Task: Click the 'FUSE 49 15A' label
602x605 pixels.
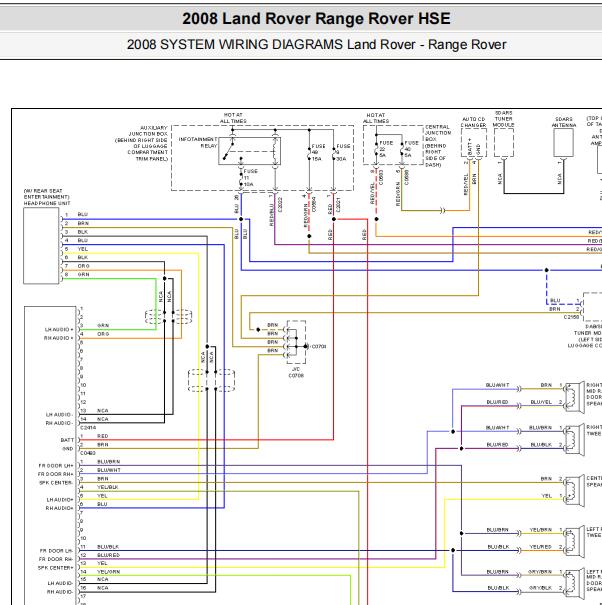Action: pyautogui.click(x=318, y=152)
